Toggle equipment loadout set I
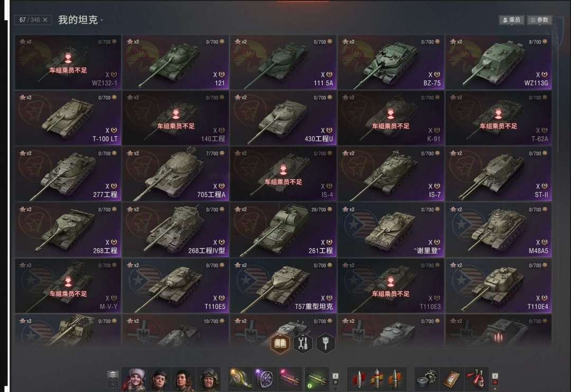The image size is (571, 392). [335, 376]
